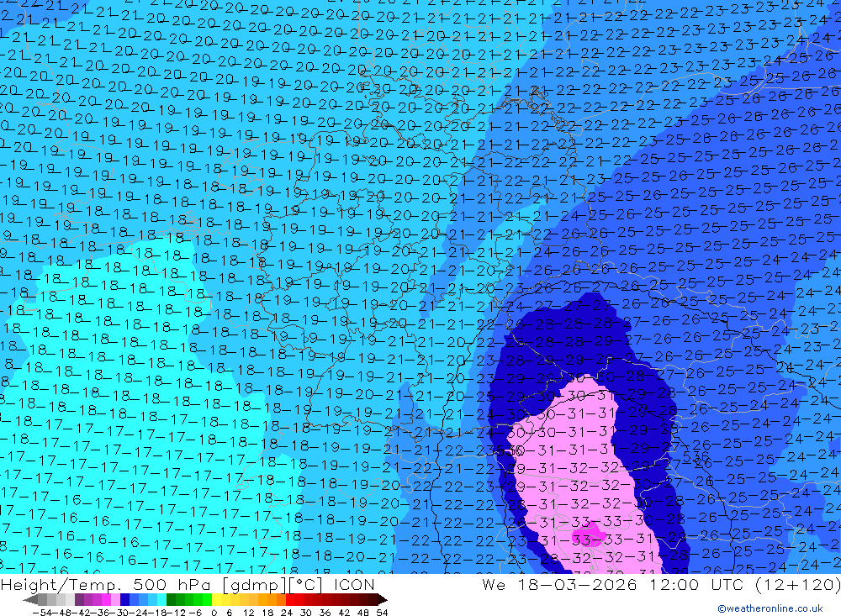This screenshot has height=616, width=841.
Task: Open the weatheronline.co.uk copyright link
Action: 770,608
